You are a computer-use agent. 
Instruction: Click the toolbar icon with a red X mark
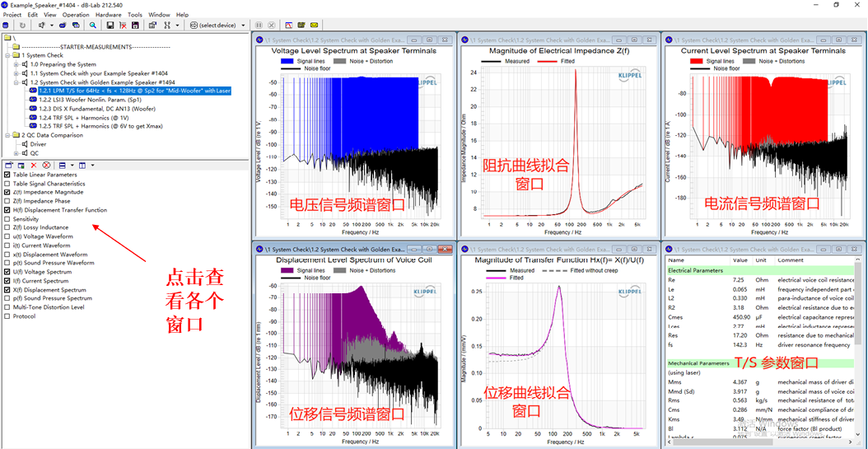click(x=123, y=26)
